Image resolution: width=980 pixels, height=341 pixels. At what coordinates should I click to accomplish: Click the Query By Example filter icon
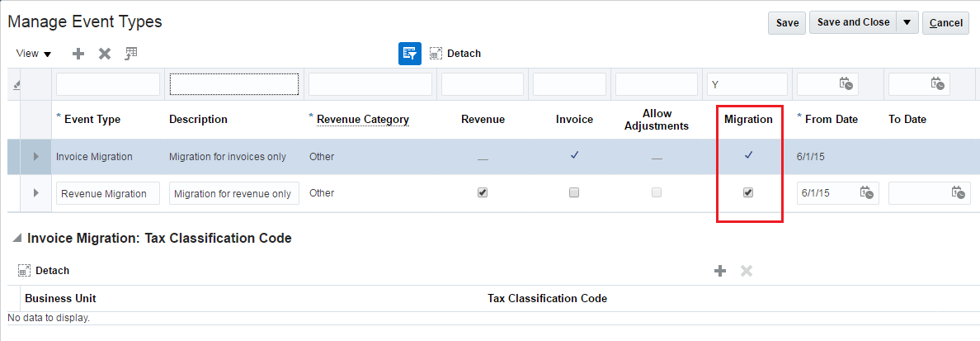click(x=410, y=54)
